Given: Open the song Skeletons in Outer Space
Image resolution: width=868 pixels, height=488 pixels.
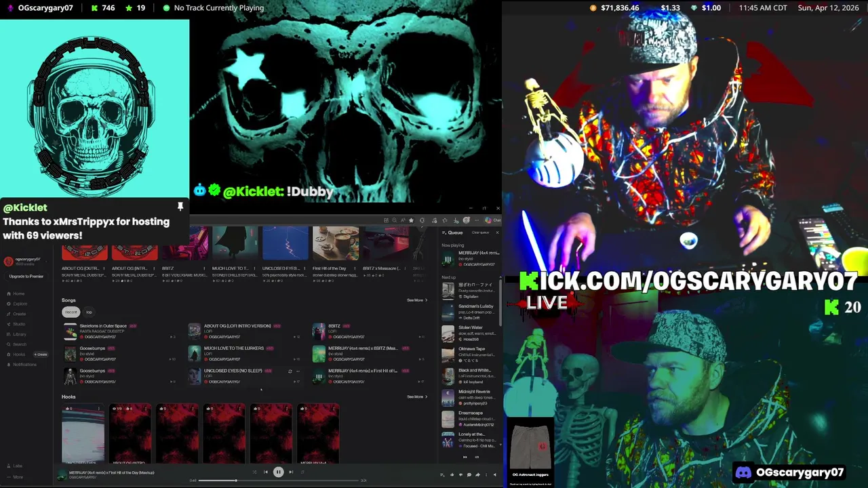Looking at the screenshot, I should (103, 326).
